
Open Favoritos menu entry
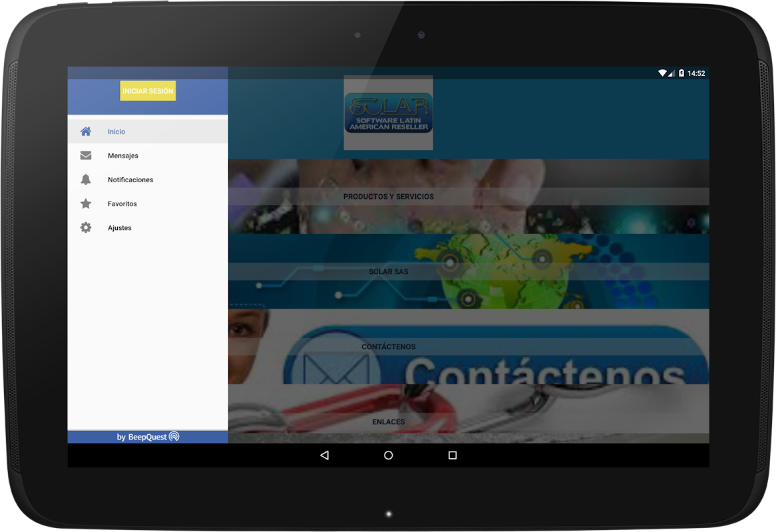[148, 203]
